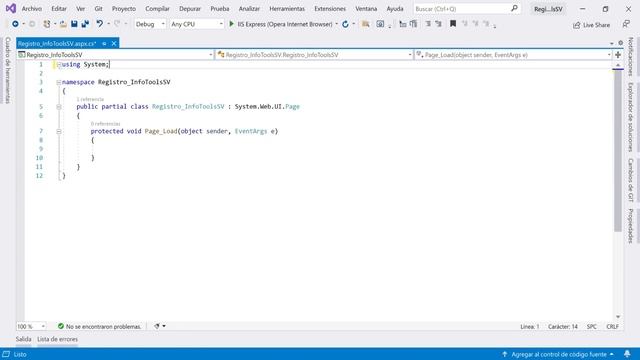
Task: Click the CRLF line ending indicator
Action: (613, 327)
